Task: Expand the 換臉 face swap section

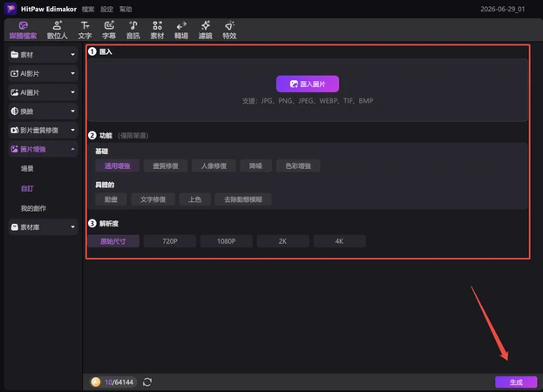Action: (x=43, y=111)
